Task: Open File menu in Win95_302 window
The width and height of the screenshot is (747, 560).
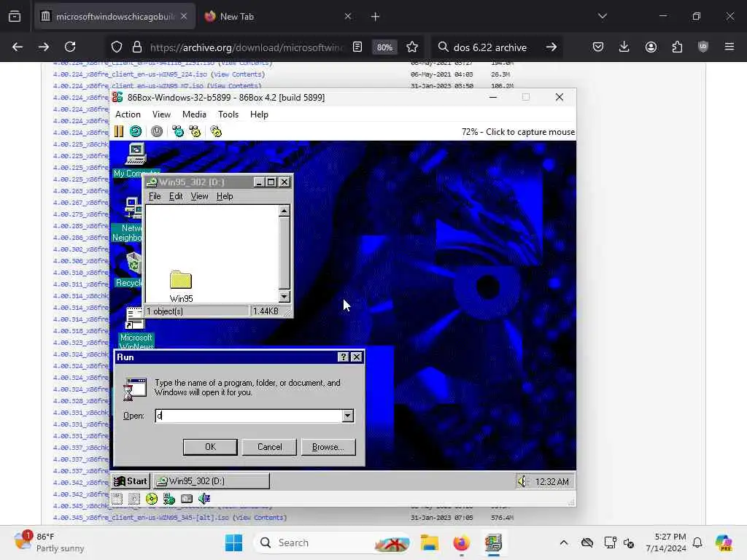Action: click(x=155, y=196)
